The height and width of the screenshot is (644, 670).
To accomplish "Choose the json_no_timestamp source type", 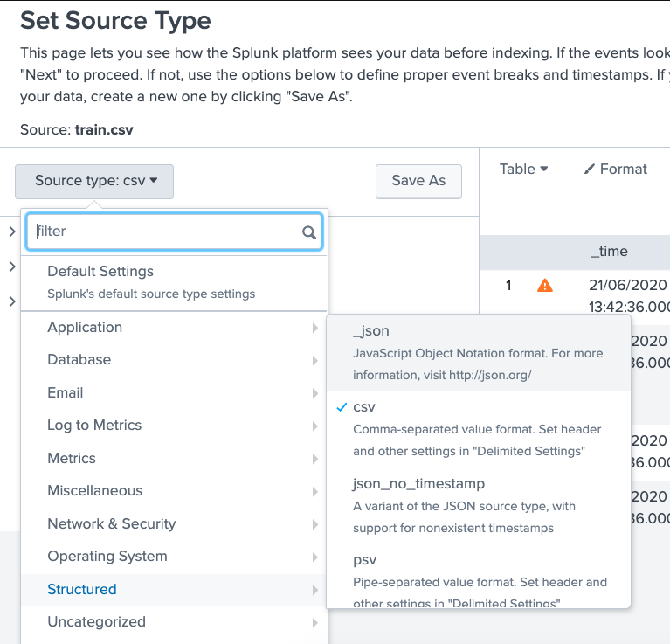I will (x=479, y=506).
